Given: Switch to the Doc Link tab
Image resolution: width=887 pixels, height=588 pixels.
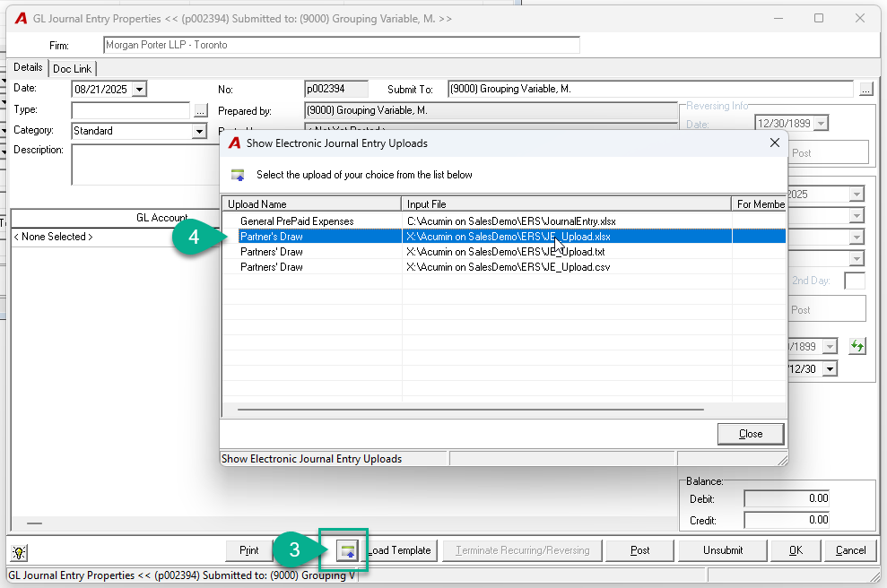Looking at the screenshot, I should (73, 68).
